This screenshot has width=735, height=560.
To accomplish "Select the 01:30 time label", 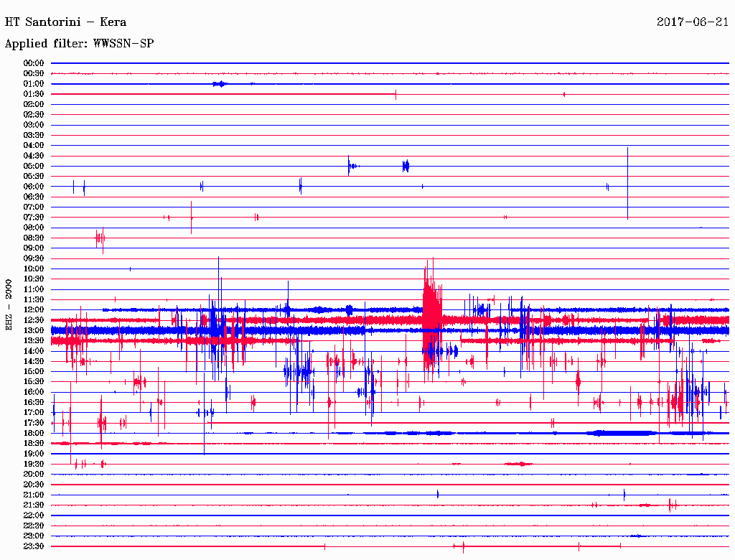I will 33,94.
